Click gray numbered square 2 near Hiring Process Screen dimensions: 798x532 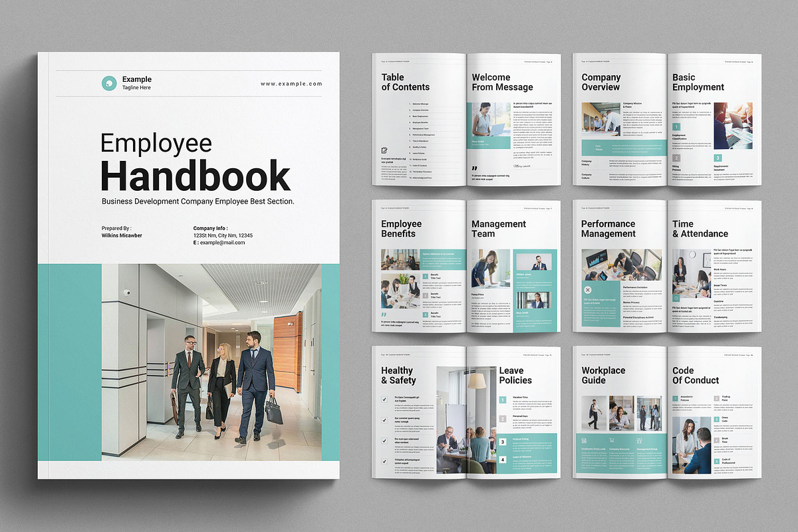point(676,158)
